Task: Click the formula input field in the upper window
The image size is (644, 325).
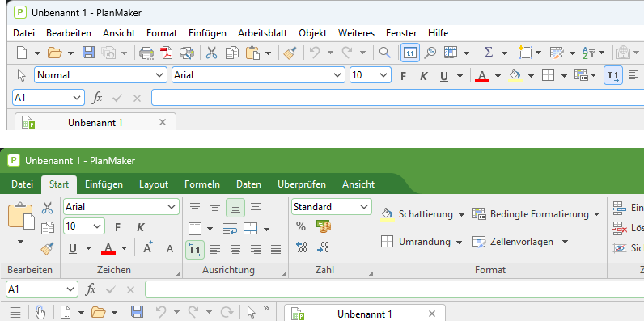Action: (x=398, y=98)
